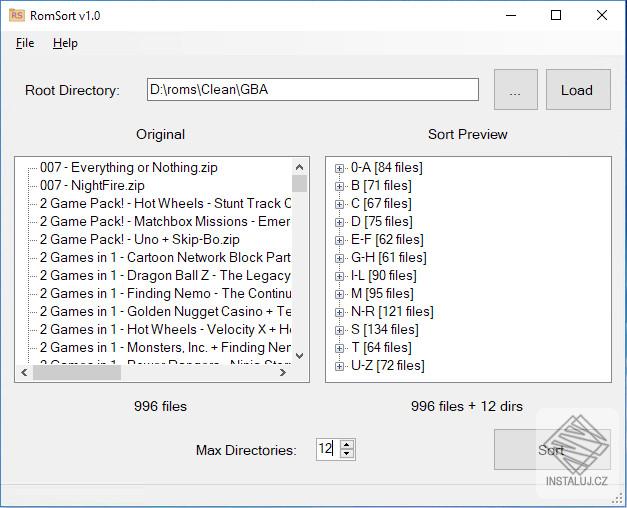Viewport: 627px width, 508px height.
Task: Increase Max Directories with up arrow
Action: (347, 445)
